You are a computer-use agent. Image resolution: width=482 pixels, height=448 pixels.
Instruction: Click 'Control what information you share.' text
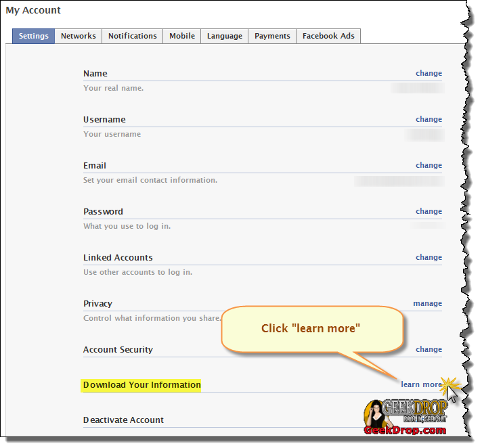[x=152, y=318]
